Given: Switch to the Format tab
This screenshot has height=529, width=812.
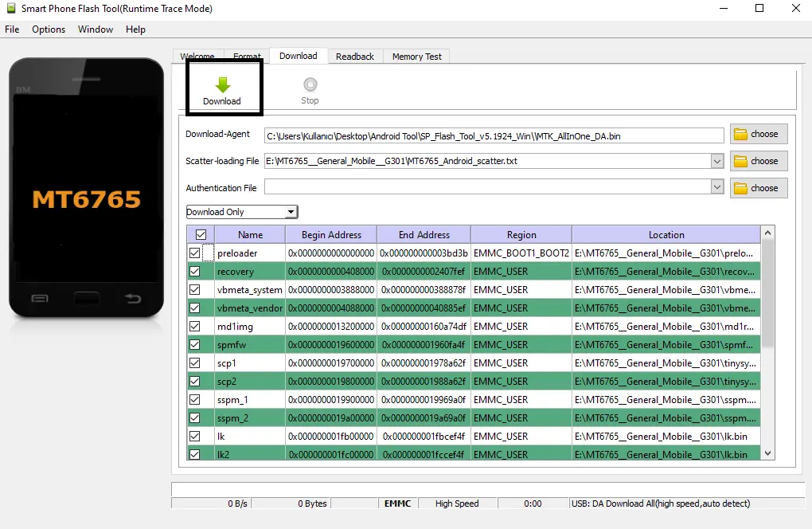Looking at the screenshot, I should [247, 56].
